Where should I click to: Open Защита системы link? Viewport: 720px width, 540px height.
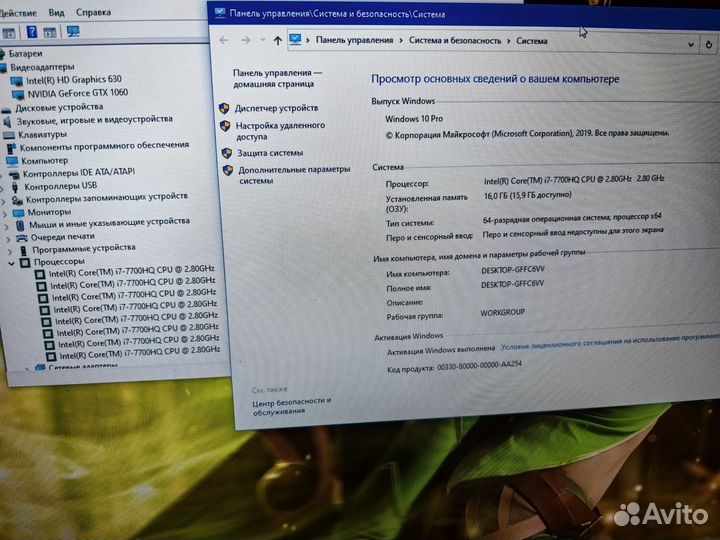(x=270, y=153)
